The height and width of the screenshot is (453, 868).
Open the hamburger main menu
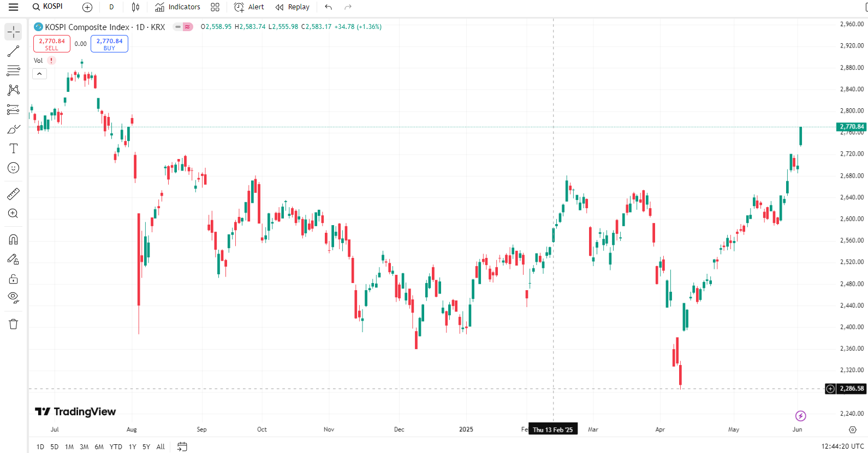point(13,7)
